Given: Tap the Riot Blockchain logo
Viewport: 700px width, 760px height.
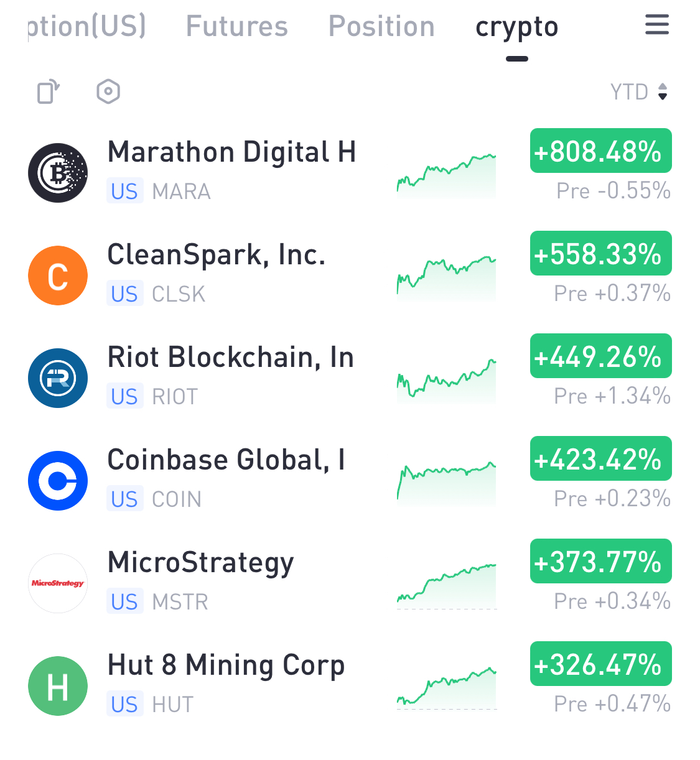Looking at the screenshot, I should pyautogui.click(x=58, y=378).
